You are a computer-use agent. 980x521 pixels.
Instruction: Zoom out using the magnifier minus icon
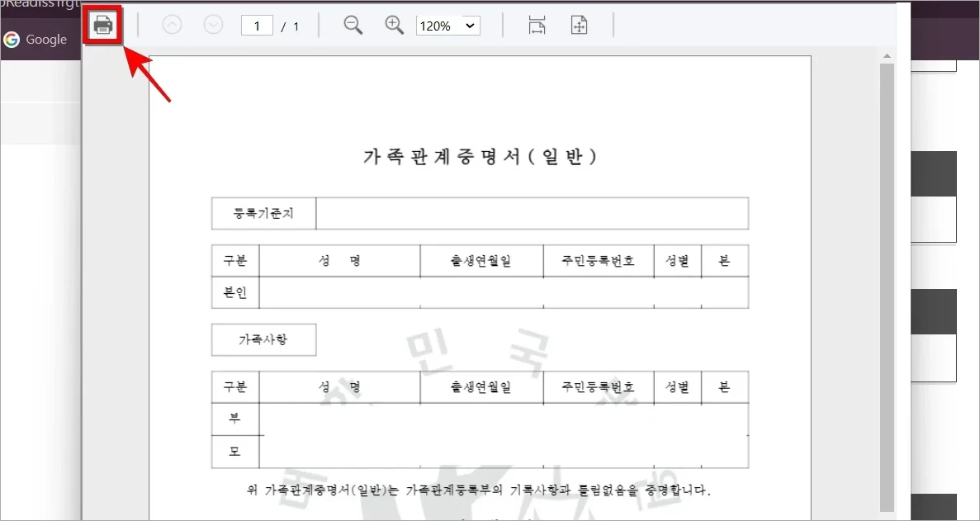point(353,25)
